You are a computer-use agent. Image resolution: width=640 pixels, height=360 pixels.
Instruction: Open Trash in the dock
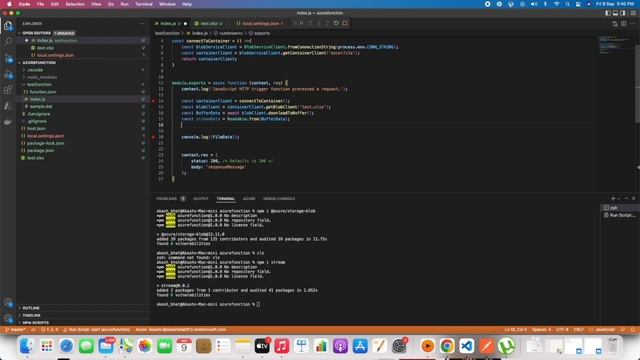click(x=612, y=346)
